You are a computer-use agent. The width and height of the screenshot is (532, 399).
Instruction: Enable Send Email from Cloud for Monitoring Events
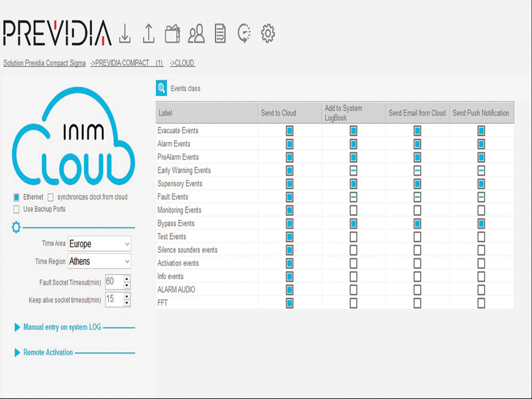point(417,210)
